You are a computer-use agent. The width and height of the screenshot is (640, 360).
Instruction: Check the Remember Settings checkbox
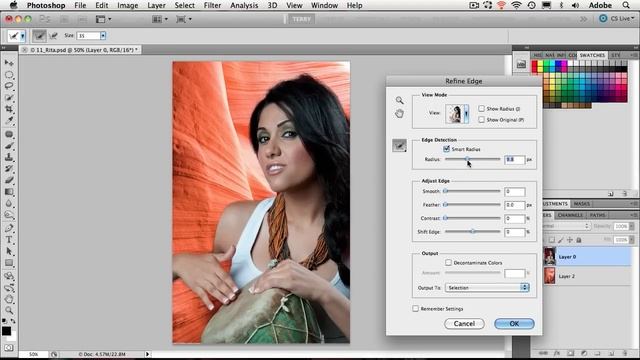[416, 309]
